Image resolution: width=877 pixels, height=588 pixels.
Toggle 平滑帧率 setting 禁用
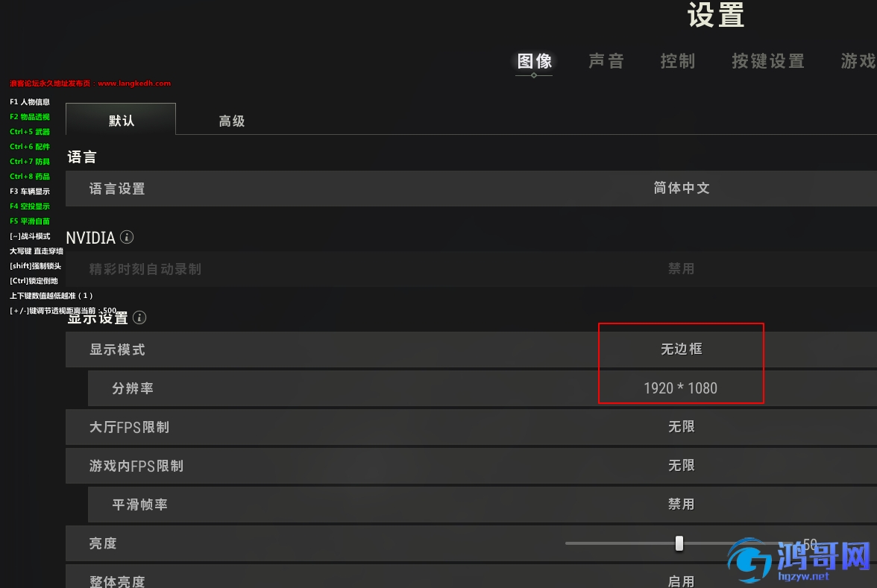click(681, 504)
